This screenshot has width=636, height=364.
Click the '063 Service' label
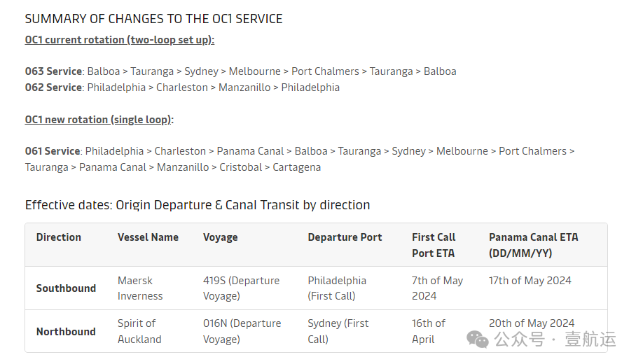tap(53, 71)
